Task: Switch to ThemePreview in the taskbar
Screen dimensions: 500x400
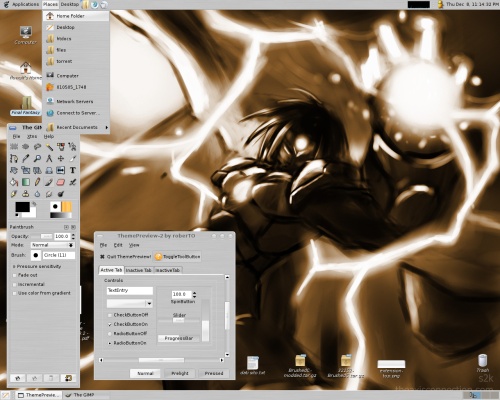Action: click(39, 395)
